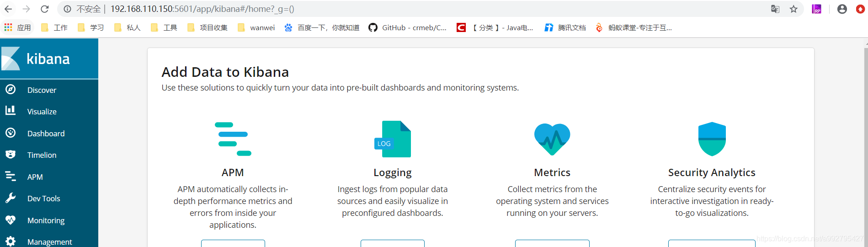Open Management in the sidebar
868x247 pixels.
(x=49, y=242)
